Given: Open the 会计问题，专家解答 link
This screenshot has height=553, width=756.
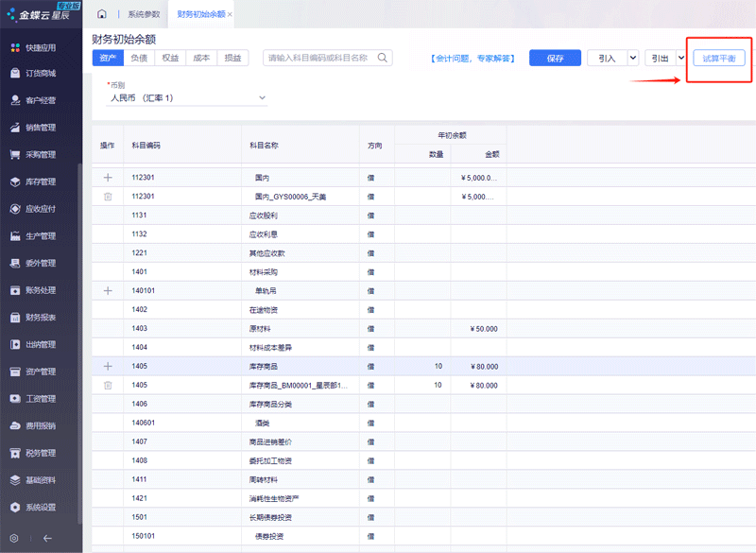Looking at the screenshot, I should [472, 59].
